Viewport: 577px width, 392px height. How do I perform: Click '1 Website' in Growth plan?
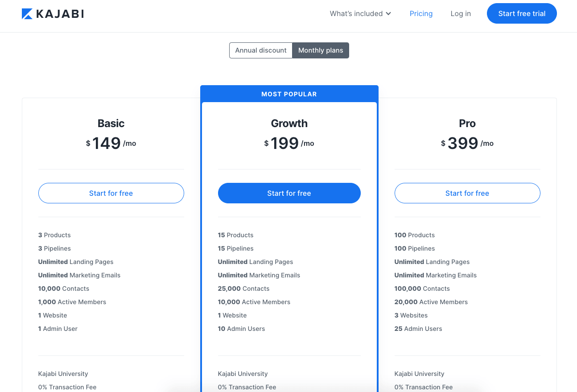pyautogui.click(x=232, y=315)
